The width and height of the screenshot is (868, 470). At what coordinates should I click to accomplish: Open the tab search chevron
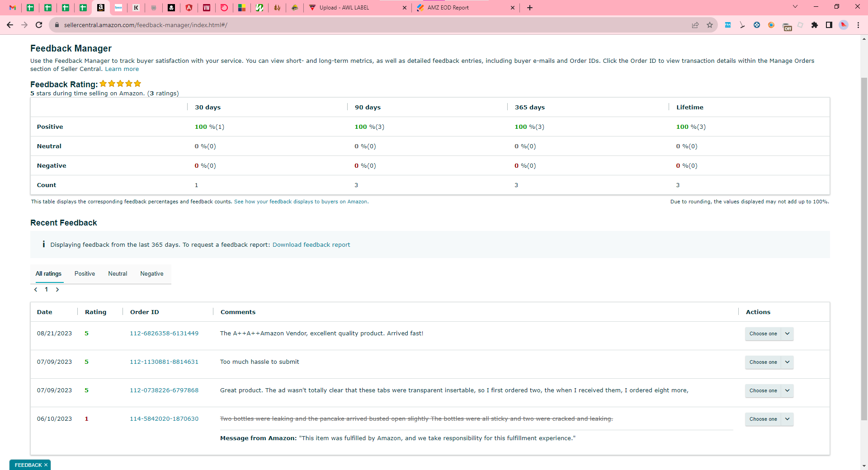point(795,7)
